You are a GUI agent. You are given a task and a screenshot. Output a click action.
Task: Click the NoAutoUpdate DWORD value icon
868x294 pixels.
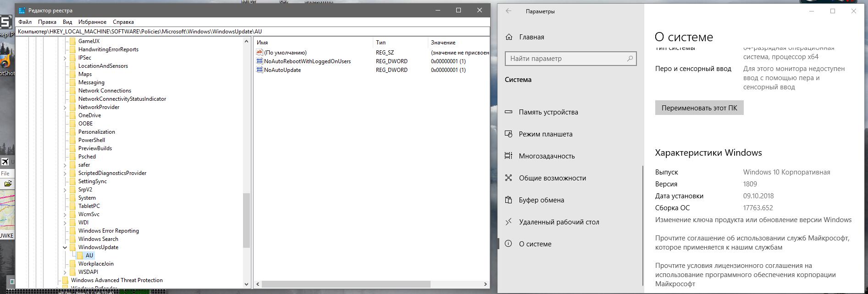[260, 70]
